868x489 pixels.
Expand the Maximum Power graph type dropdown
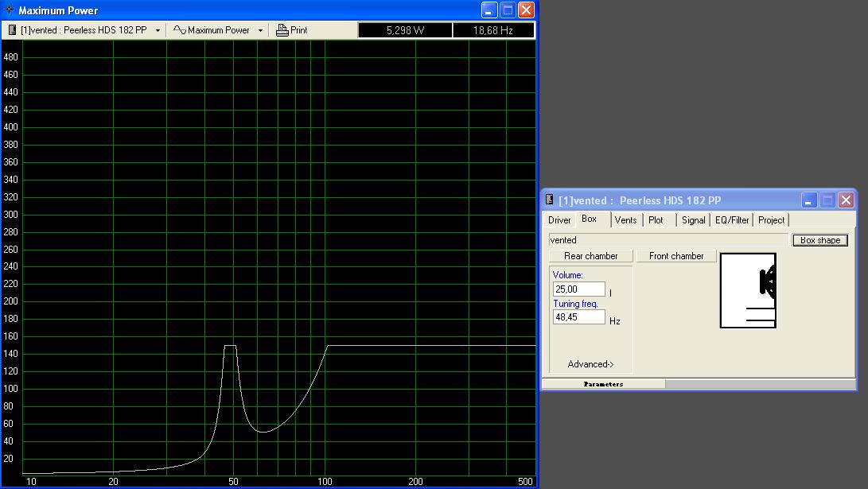coord(260,30)
